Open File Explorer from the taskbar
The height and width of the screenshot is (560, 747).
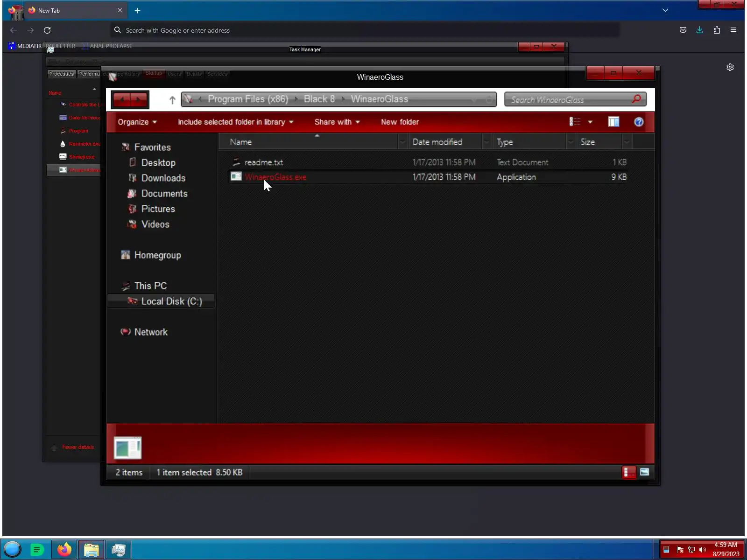[x=92, y=550]
